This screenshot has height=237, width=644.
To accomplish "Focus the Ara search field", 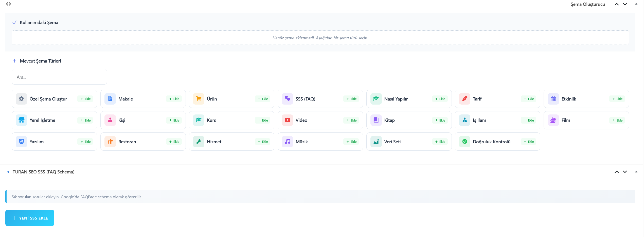I will [59, 77].
